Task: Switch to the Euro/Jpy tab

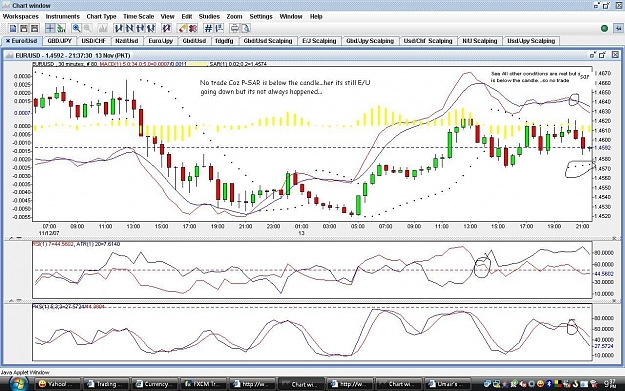Action: [x=161, y=41]
